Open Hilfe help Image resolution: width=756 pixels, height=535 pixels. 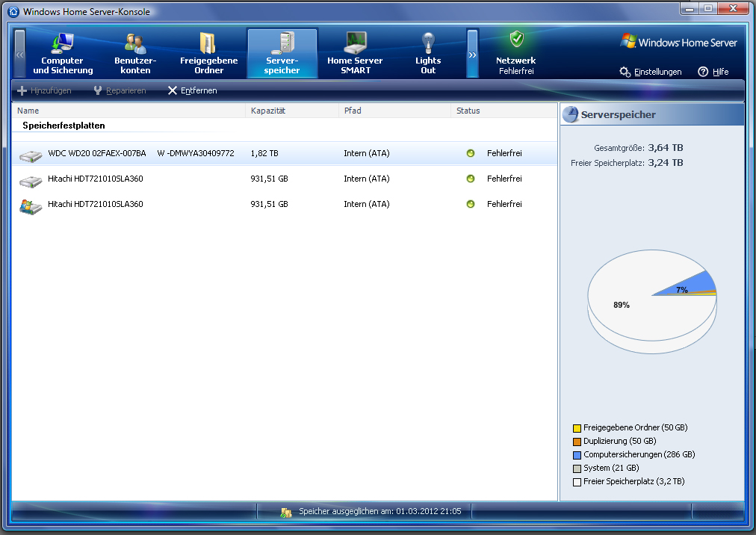tap(713, 72)
